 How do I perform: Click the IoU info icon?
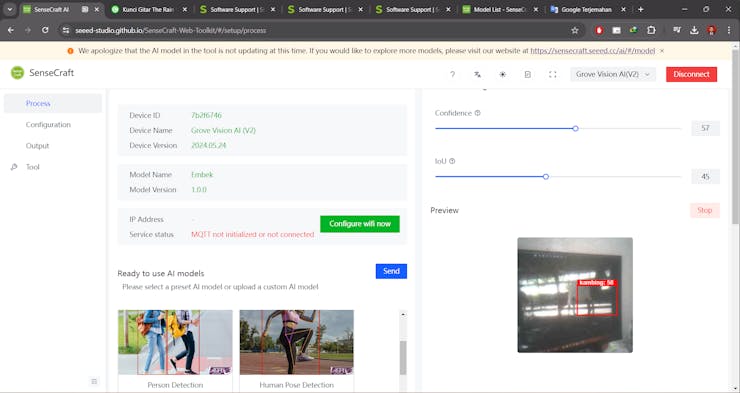pyautogui.click(x=452, y=161)
